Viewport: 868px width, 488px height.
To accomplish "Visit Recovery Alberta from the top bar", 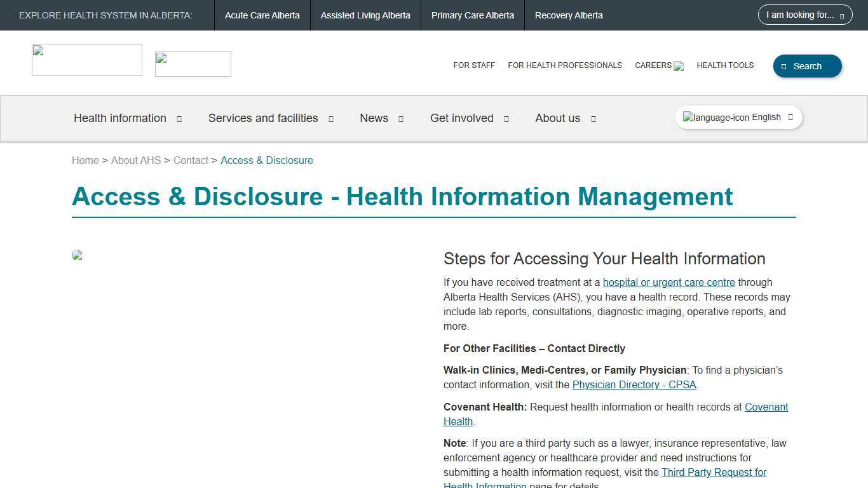I will [x=568, y=15].
